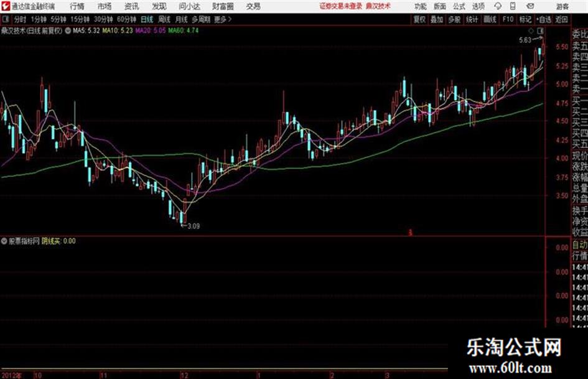Click the panel layout icon left of 分时
The image size is (588, 379).
tap(6, 19)
